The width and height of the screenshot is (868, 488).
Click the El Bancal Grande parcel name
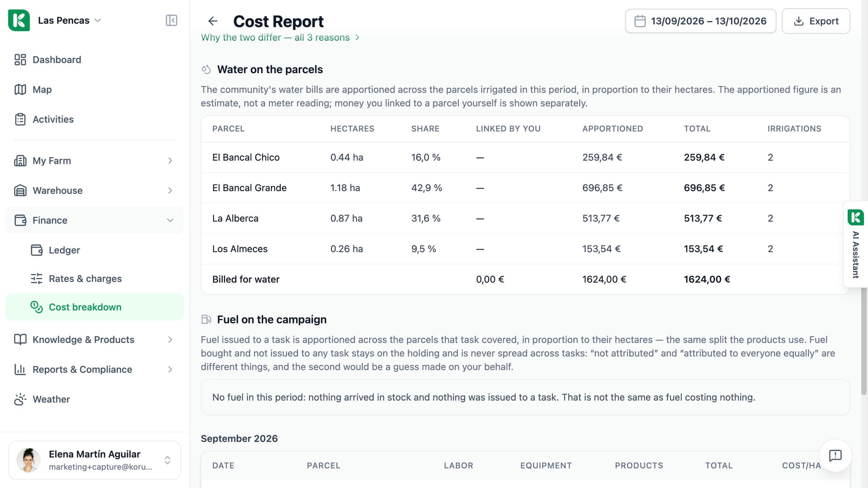pyautogui.click(x=250, y=188)
